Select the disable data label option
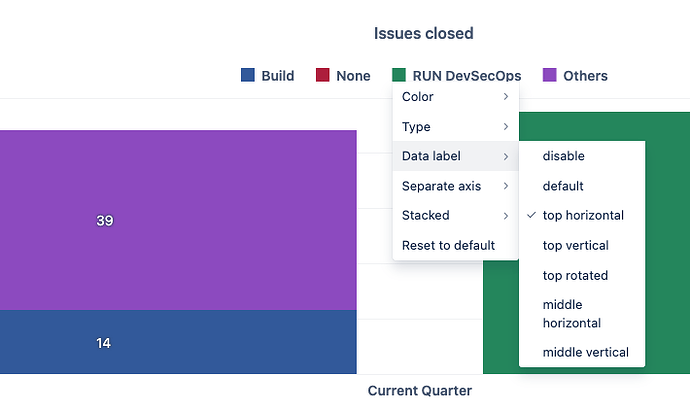The width and height of the screenshot is (690, 410). tap(582, 156)
